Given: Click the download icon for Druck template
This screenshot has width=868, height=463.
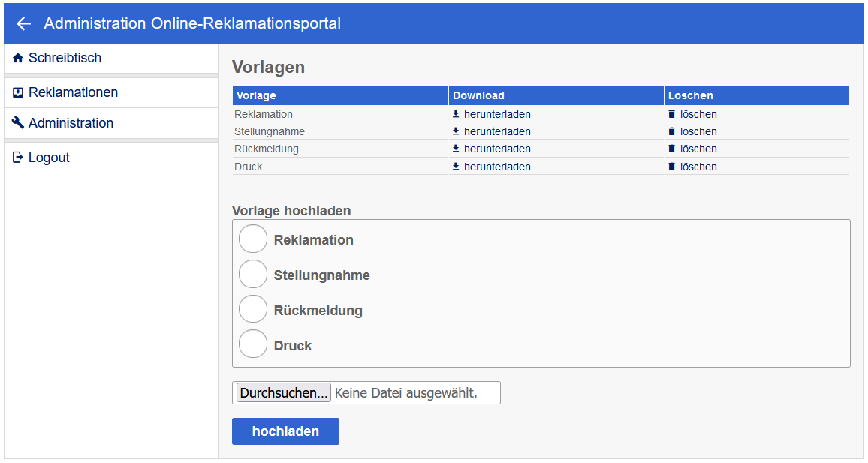Looking at the screenshot, I should pyautogui.click(x=456, y=167).
